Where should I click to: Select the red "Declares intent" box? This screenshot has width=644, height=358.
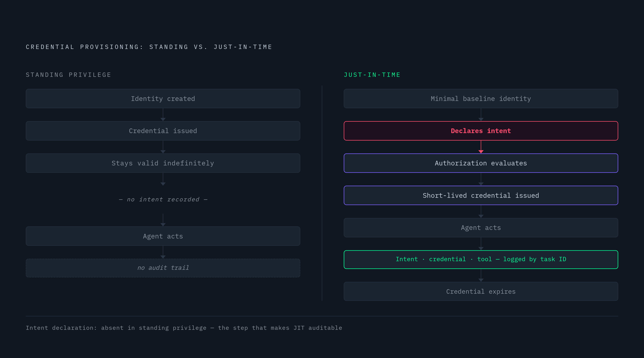[x=481, y=131]
